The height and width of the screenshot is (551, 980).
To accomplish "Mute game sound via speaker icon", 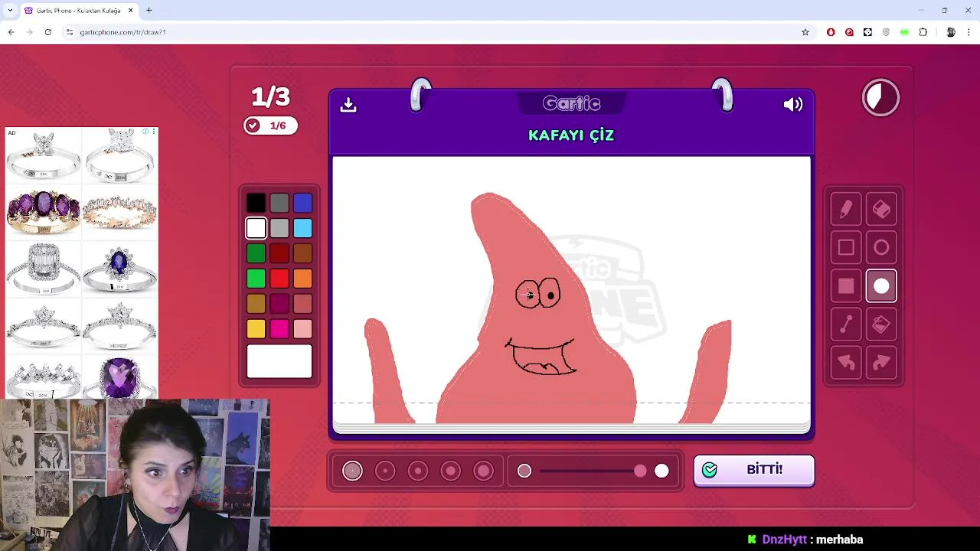I will point(793,104).
